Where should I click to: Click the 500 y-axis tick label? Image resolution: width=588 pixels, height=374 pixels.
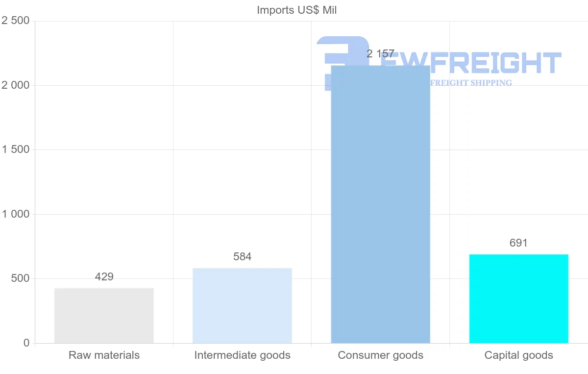click(x=20, y=278)
